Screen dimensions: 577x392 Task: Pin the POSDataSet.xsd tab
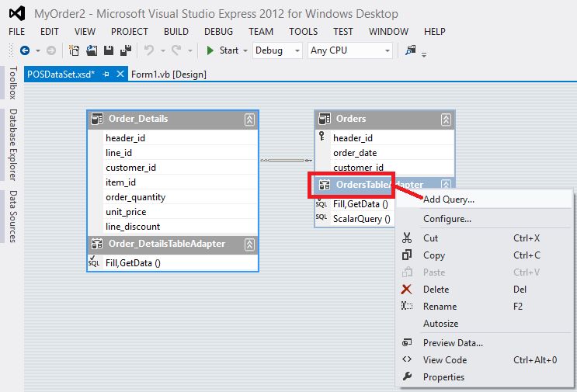click(106, 75)
